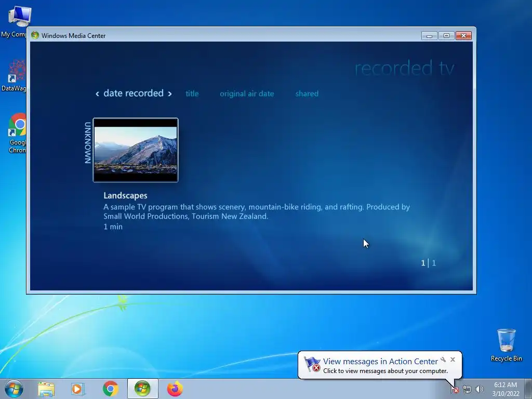The width and height of the screenshot is (532, 399).
Task: Click the Show Desktop strip on the taskbar
Action: pyautogui.click(x=529, y=389)
